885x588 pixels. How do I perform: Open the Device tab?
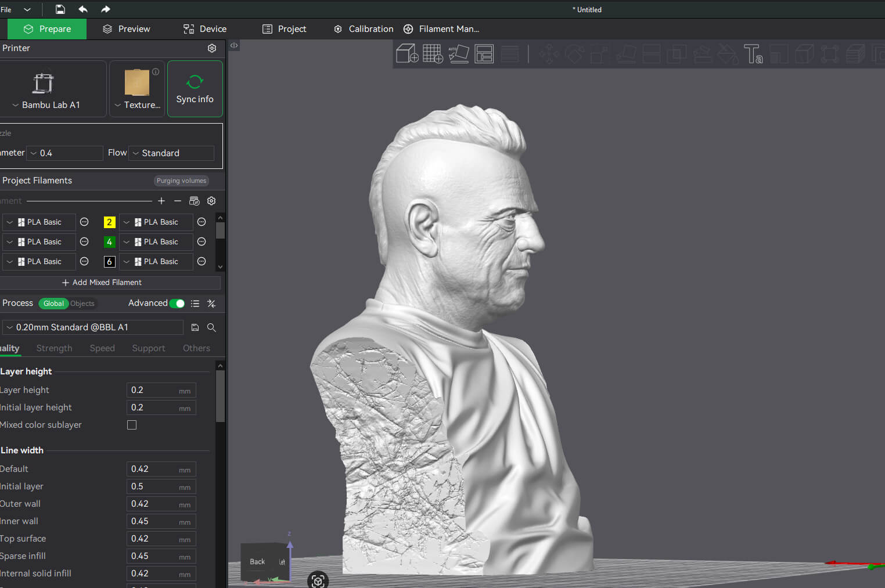[x=205, y=29]
